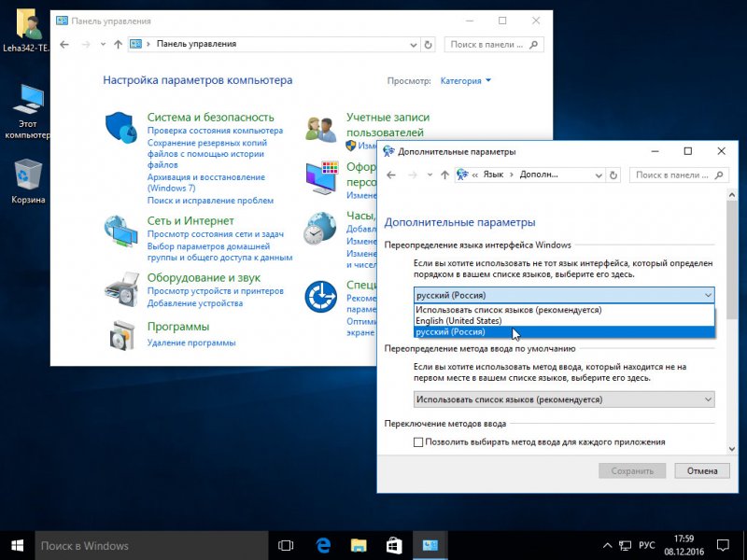Click the search magnifier in Дополнительные параметры window

pyautogui.click(x=719, y=175)
